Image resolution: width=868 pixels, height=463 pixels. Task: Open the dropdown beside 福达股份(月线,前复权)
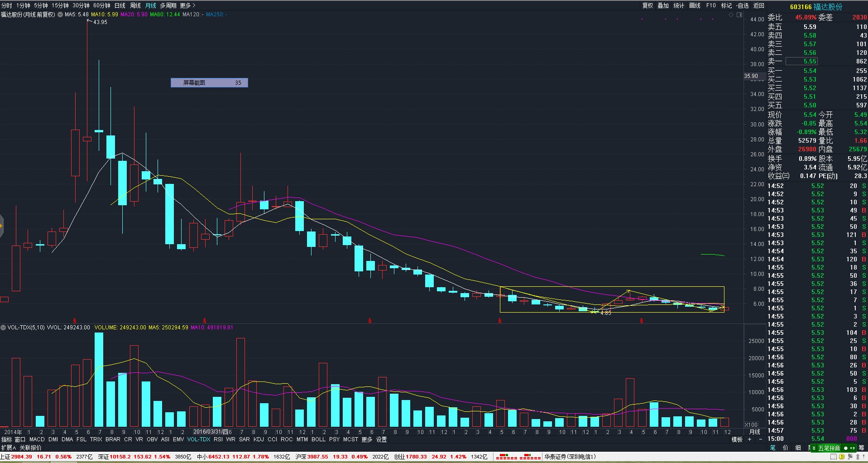tap(60, 14)
